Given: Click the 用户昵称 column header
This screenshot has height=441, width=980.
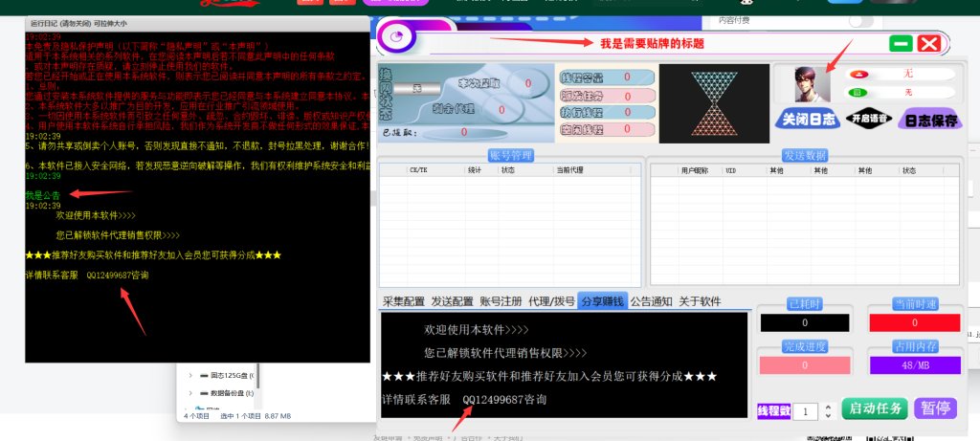Looking at the screenshot, I should (695, 170).
